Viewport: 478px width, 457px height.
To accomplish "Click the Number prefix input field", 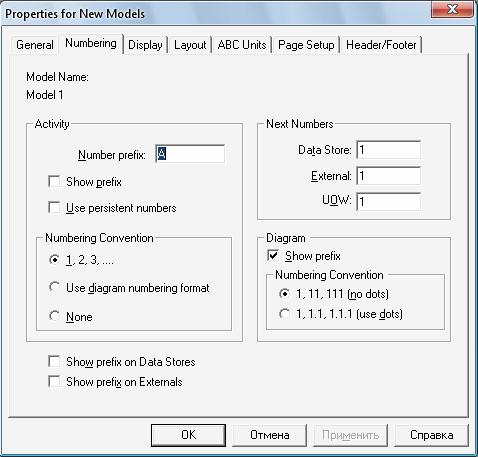I will [190, 154].
